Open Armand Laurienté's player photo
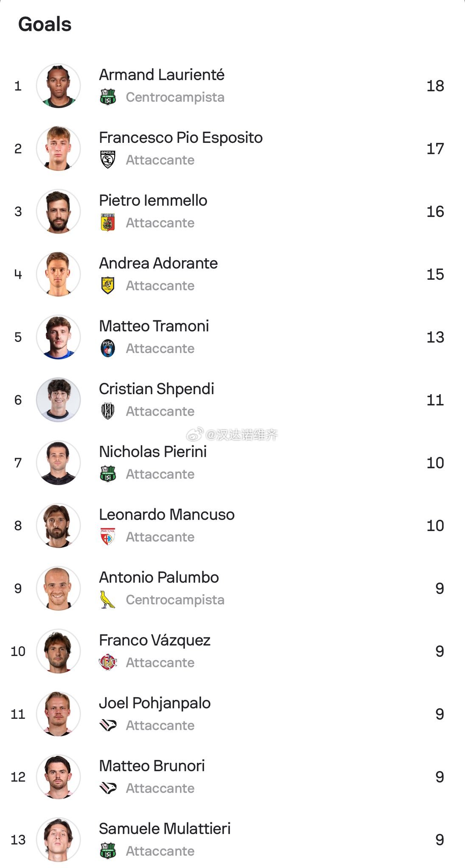 tap(58, 86)
